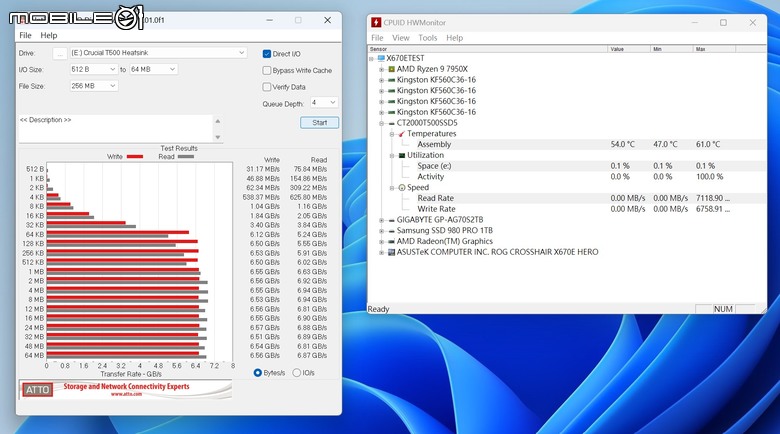The height and width of the screenshot is (434, 780).
Task: Click the CPUID HWMonitor title bar icon
Action: pos(376,22)
